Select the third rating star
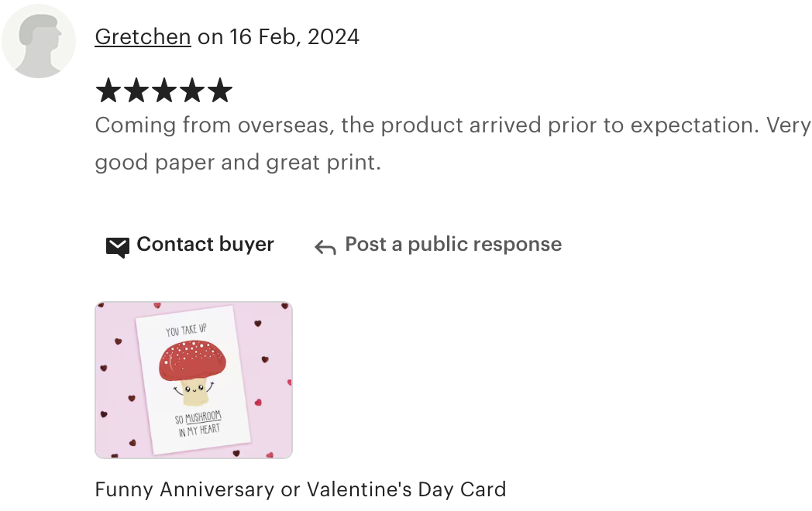Viewport: 812px width, 511px height. click(x=164, y=90)
